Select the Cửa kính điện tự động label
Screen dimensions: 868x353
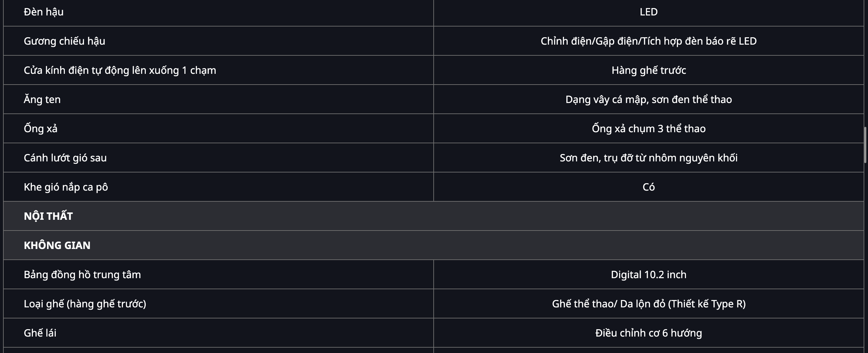coord(120,70)
